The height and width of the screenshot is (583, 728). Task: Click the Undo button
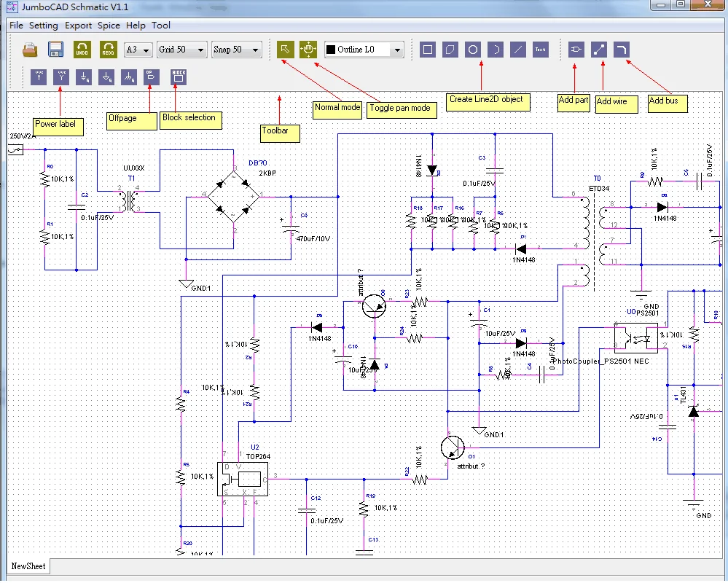click(82, 49)
